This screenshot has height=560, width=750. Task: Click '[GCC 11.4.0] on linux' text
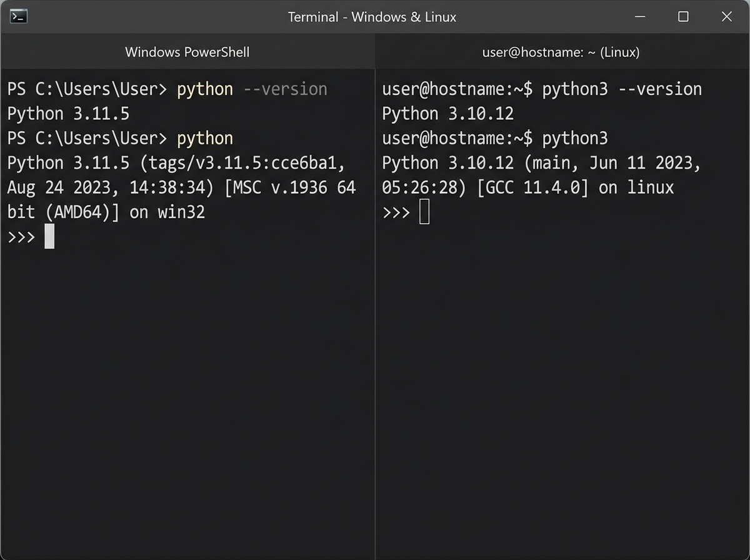coord(576,187)
